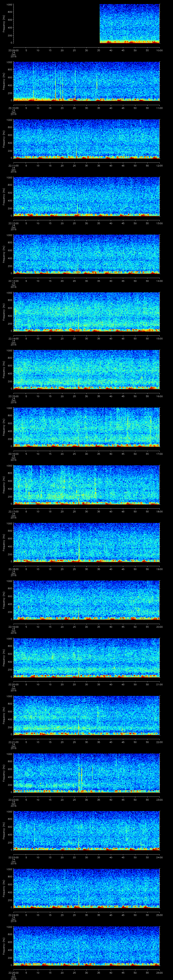Viewport: 173px width, 980px height.
Task: Select the 22:24:00 spectrogram panel
Action: pyautogui.click(x=86, y=888)
